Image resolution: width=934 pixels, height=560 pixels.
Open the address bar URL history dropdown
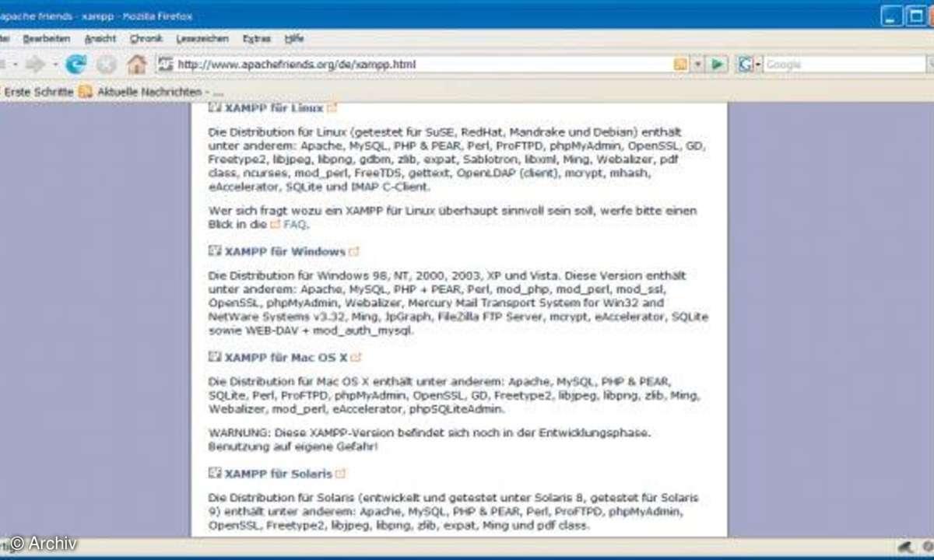[x=698, y=65]
